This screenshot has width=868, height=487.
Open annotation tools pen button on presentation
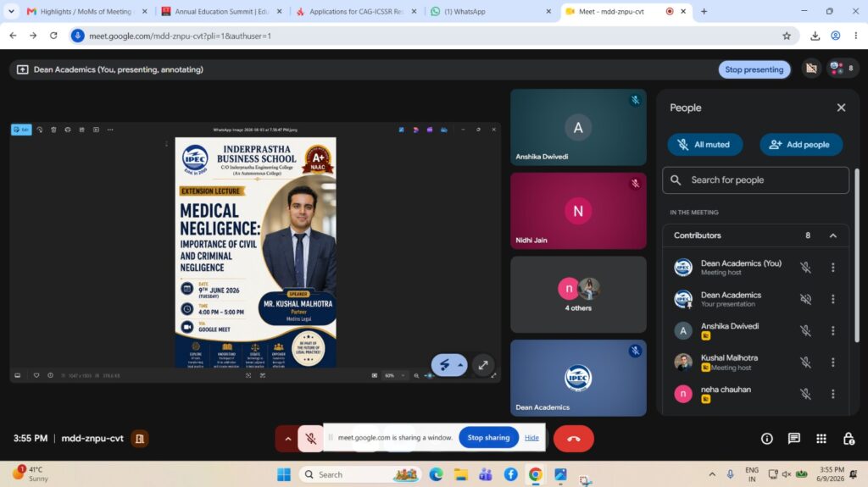pyautogui.click(x=444, y=365)
